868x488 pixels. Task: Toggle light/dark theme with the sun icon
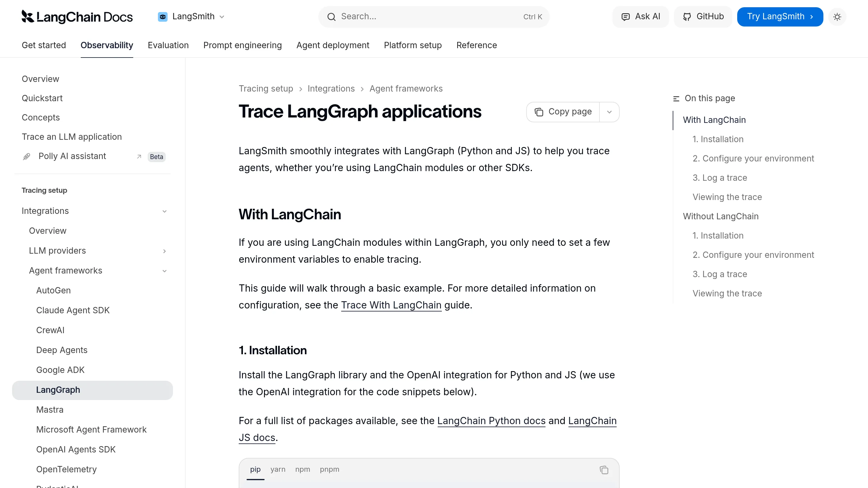tap(837, 17)
